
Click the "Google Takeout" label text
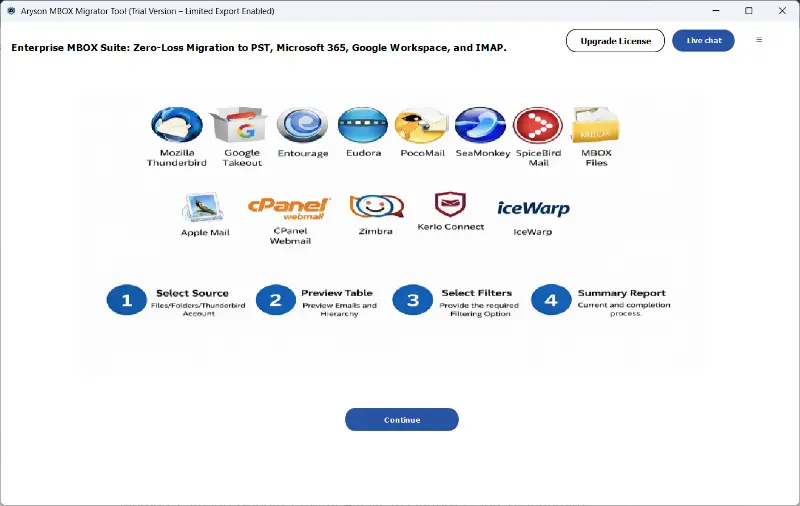[x=242, y=158]
